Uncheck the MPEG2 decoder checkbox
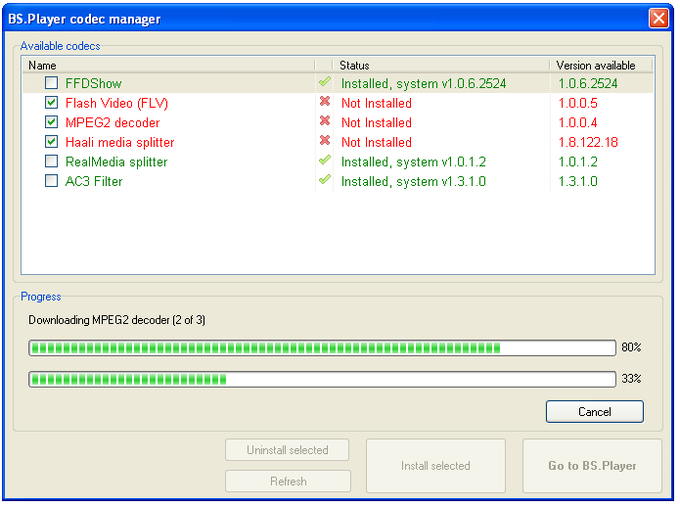 point(51,123)
